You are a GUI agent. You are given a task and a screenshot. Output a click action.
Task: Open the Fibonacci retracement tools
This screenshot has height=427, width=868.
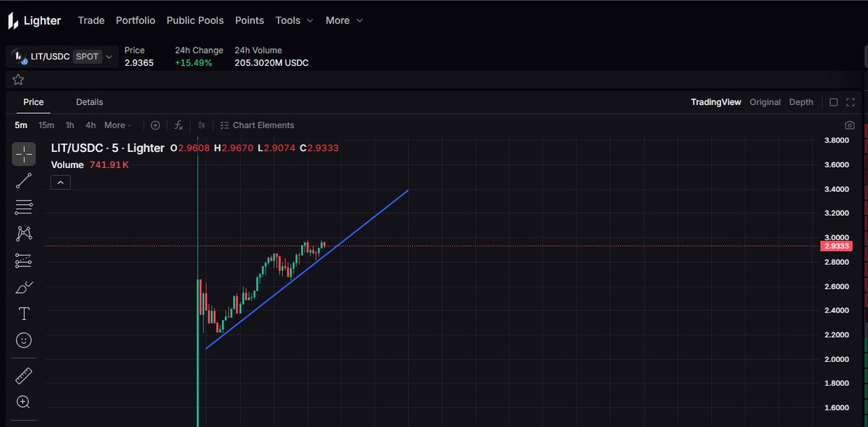[24, 207]
